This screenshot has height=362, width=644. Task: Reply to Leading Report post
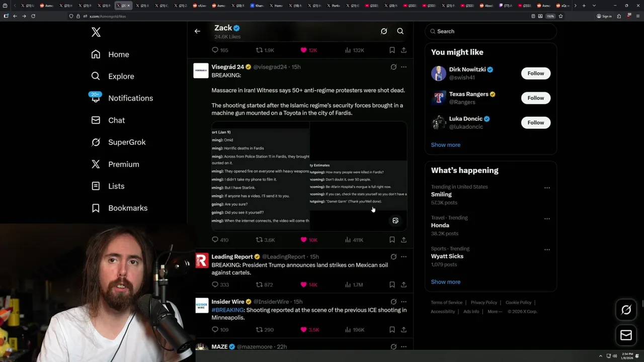(220, 285)
